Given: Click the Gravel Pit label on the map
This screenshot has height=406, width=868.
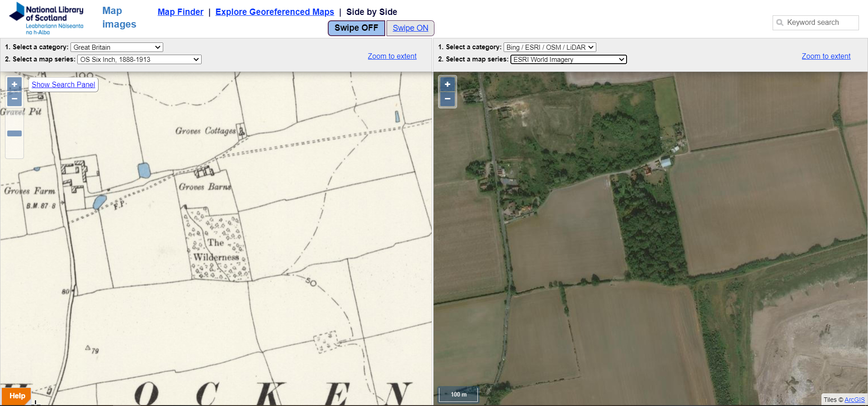Looking at the screenshot, I should point(21,112).
